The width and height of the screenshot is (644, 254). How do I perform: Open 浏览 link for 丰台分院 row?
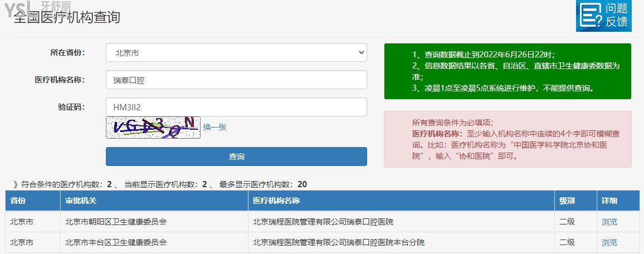(x=609, y=242)
